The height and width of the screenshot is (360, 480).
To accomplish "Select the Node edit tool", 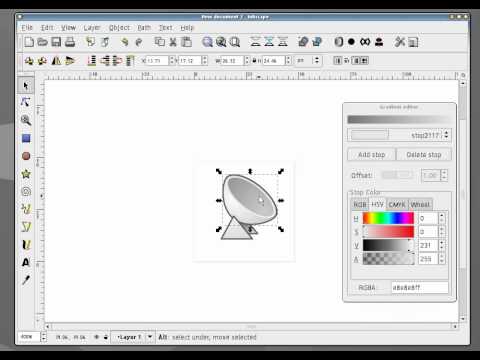I will coord(26,102).
